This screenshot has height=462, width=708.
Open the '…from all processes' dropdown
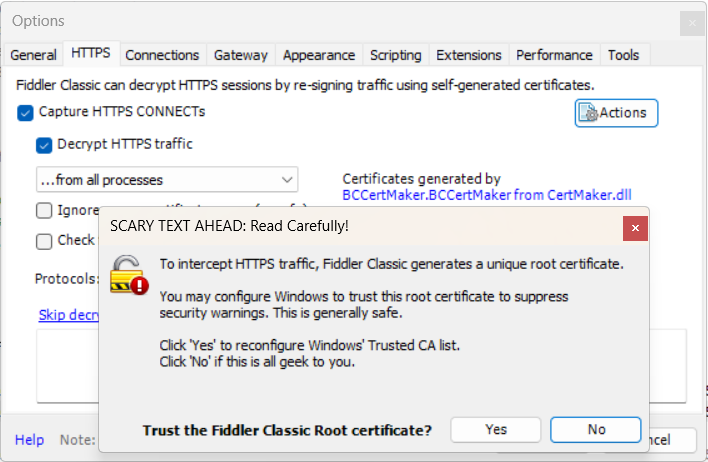[x=167, y=180]
